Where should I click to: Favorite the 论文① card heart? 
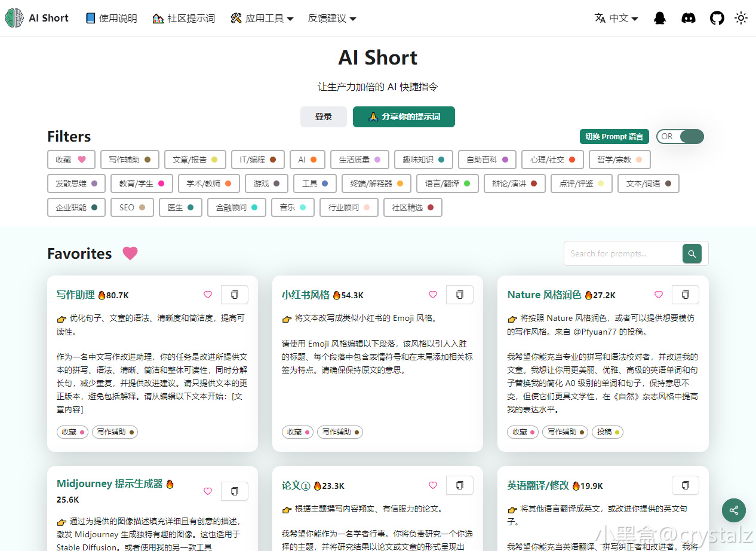tap(433, 485)
